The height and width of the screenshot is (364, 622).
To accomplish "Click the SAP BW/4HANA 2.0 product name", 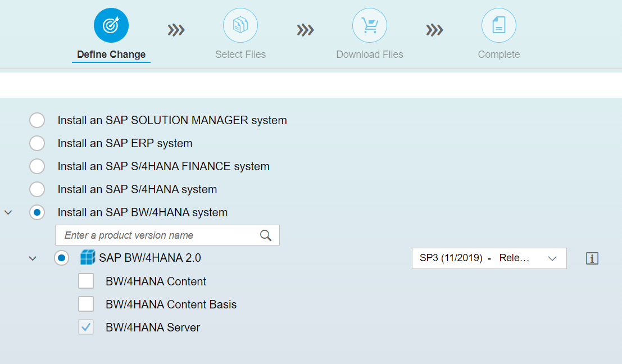I will 150,258.
